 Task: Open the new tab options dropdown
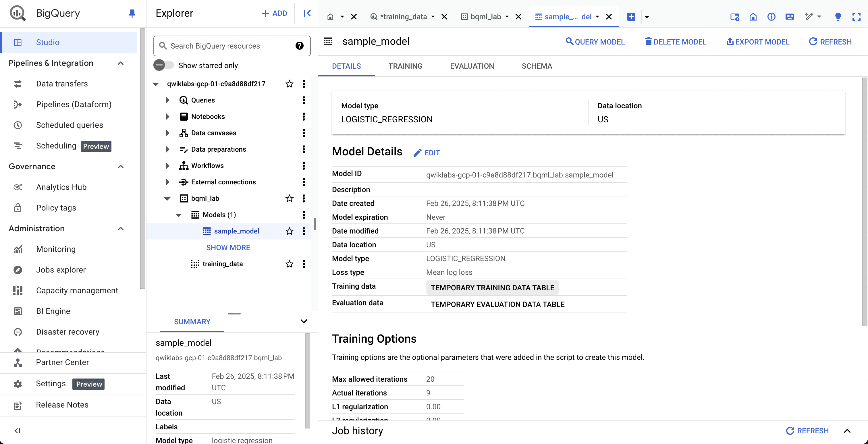[647, 16]
